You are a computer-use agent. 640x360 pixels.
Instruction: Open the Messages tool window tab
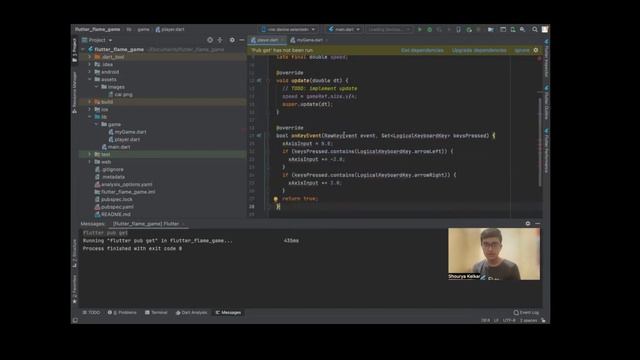(228, 313)
